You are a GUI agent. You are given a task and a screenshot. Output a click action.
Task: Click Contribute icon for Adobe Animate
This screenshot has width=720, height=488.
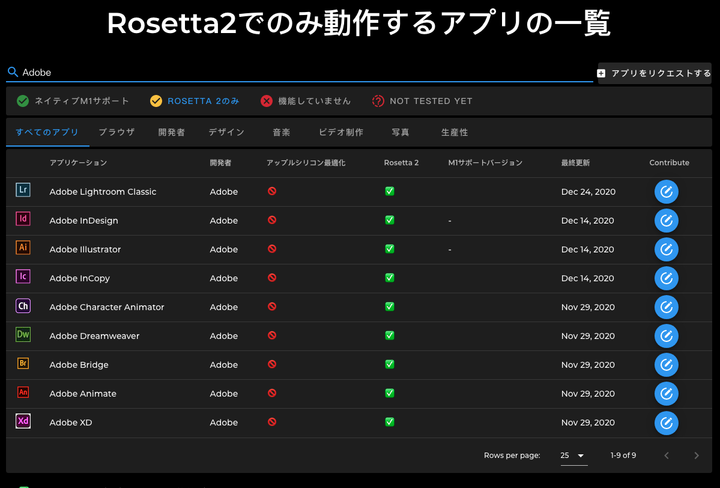666,394
